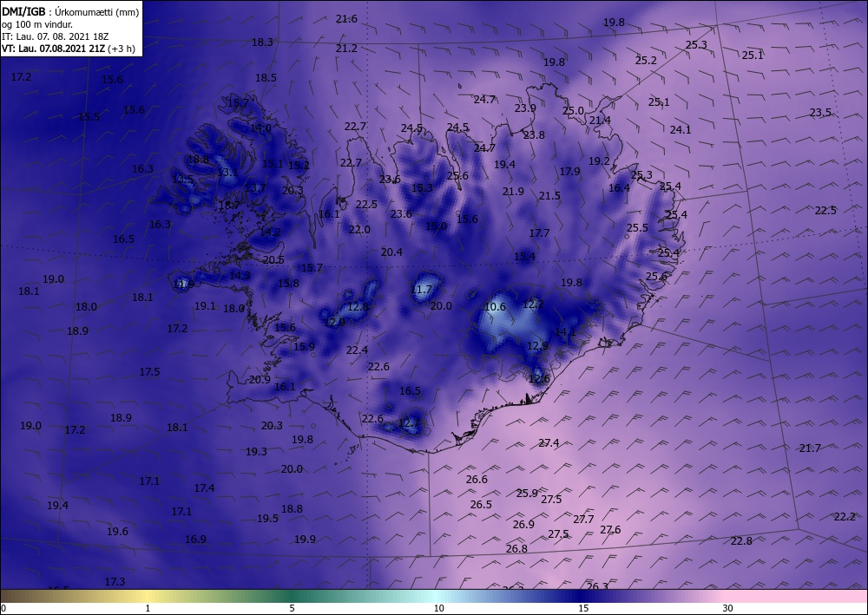
Task: Click the '12.7' value in south Iceland
Action: point(409,423)
